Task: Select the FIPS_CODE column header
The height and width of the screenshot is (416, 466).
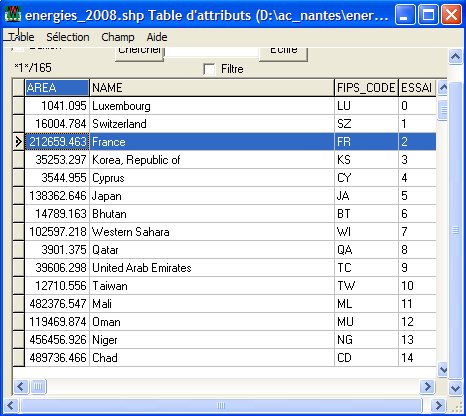Action: pos(366,88)
